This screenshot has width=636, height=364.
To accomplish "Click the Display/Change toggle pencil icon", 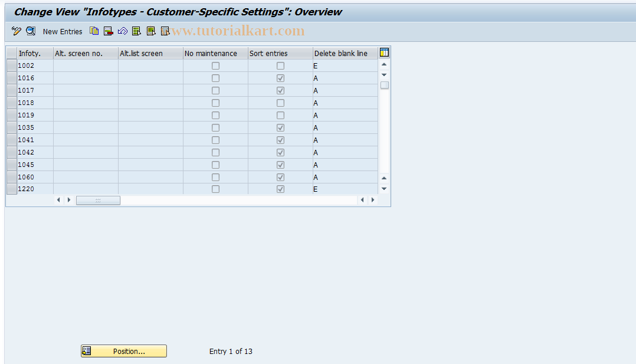I will [17, 31].
